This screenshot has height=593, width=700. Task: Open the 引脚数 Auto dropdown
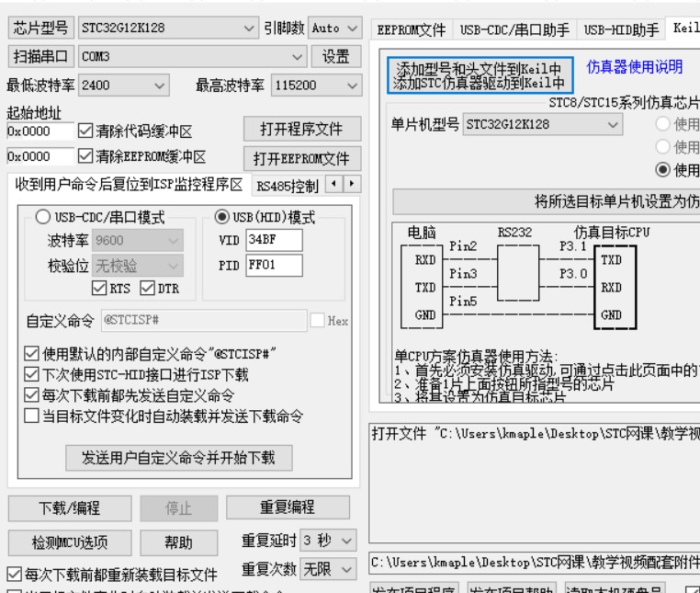pos(334,28)
